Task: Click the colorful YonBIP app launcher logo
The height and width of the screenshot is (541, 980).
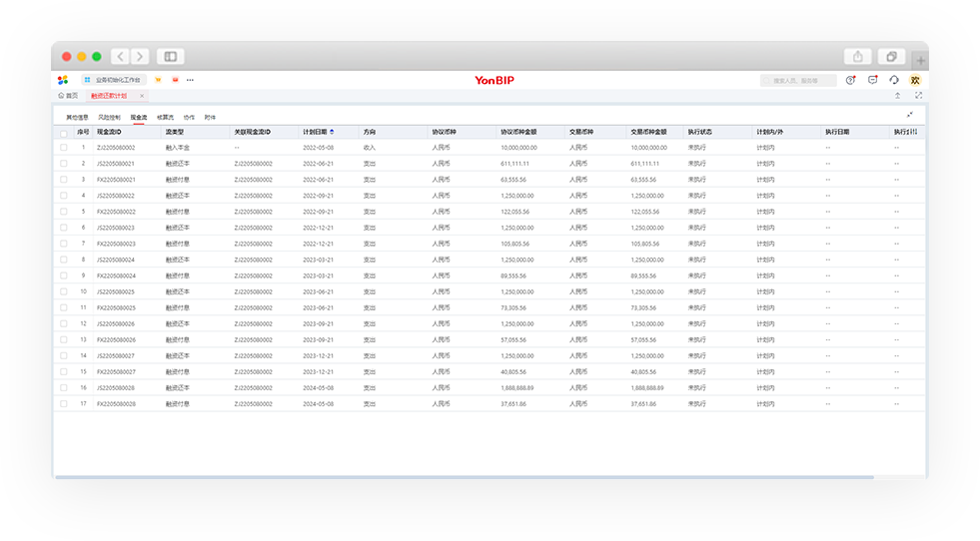Action: (x=63, y=80)
